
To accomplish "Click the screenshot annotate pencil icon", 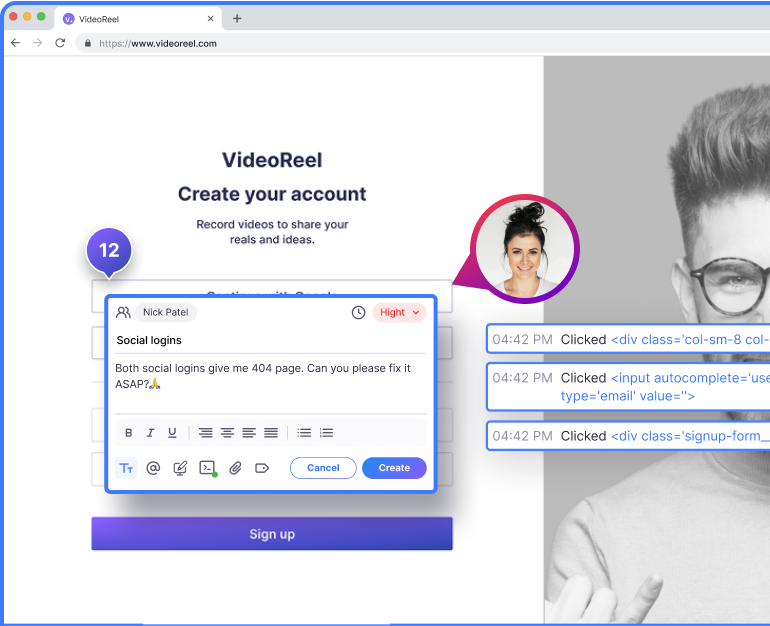I will (x=180, y=468).
